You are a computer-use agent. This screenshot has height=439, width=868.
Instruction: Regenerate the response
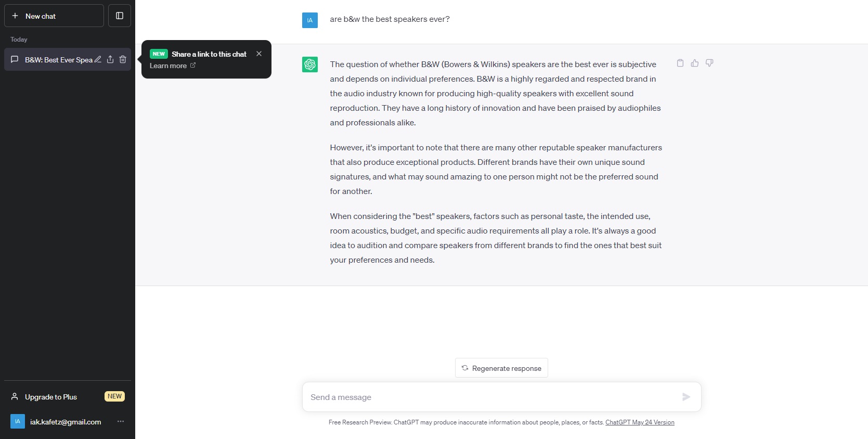tap(501, 368)
